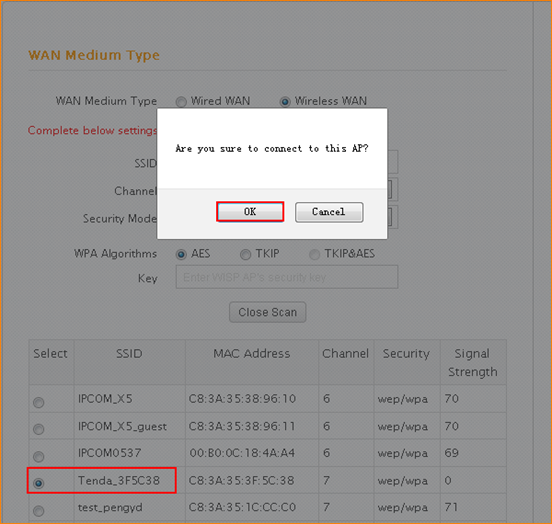552x524 pixels.
Task: Click the Channel column header
Action: [345, 353]
